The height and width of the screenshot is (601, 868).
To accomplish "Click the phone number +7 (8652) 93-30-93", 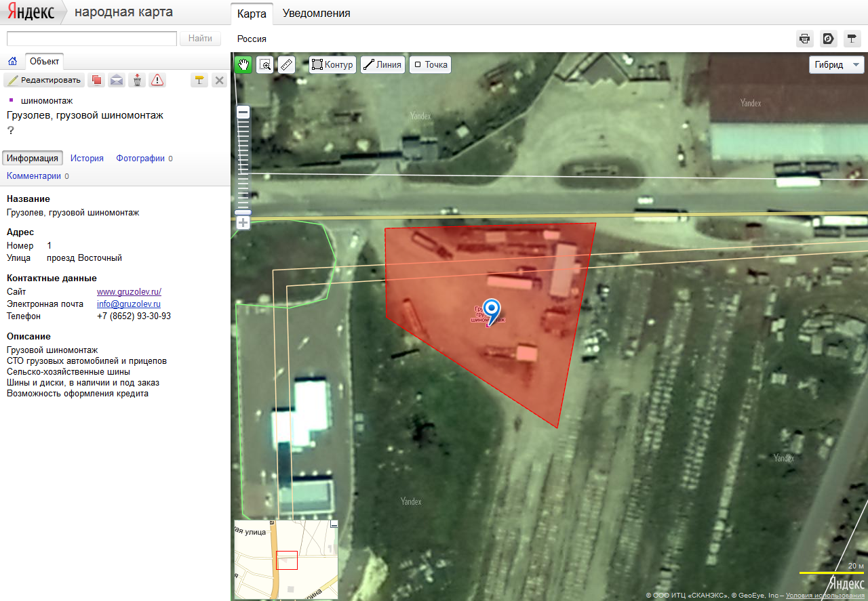I will [x=134, y=316].
